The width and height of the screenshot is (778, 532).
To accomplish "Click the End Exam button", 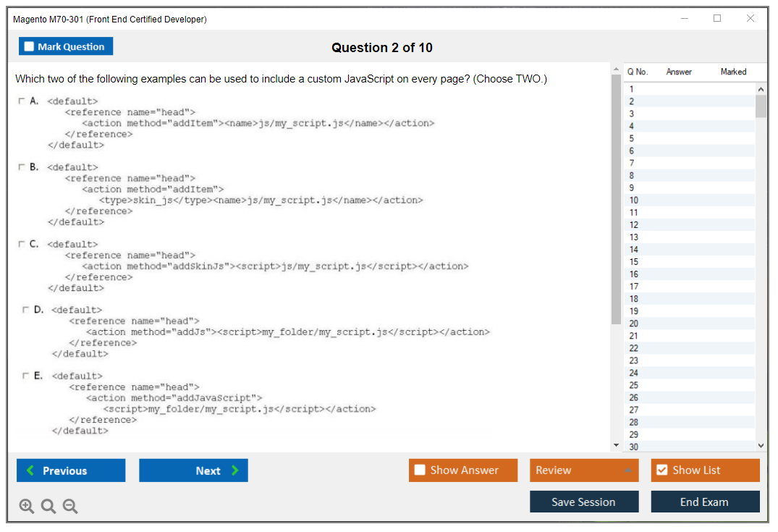I will [x=705, y=502].
